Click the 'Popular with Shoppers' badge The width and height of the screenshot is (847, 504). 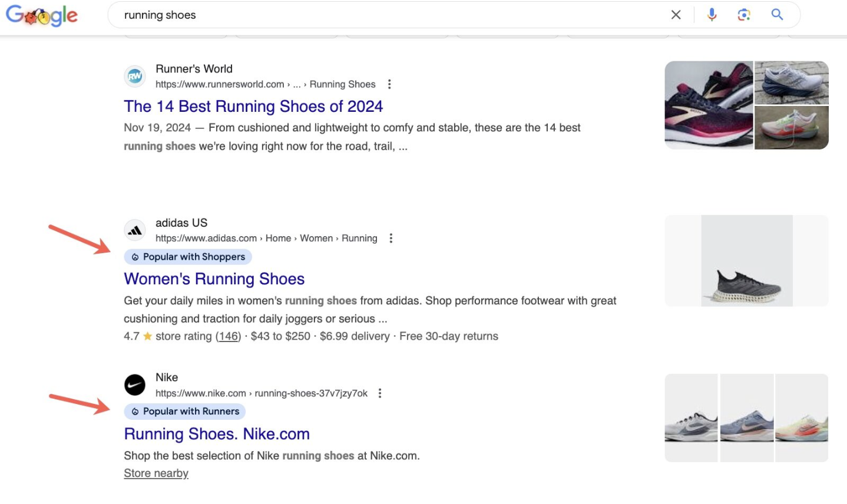pos(187,257)
